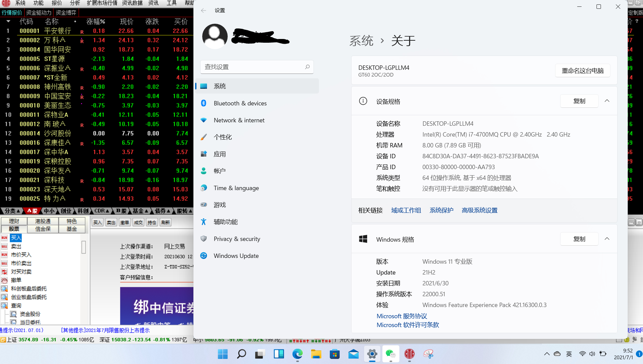The width and height of the screenshot is (643, 364).
Task: Open 报价 menu in stock app
Action: (57, 3)
